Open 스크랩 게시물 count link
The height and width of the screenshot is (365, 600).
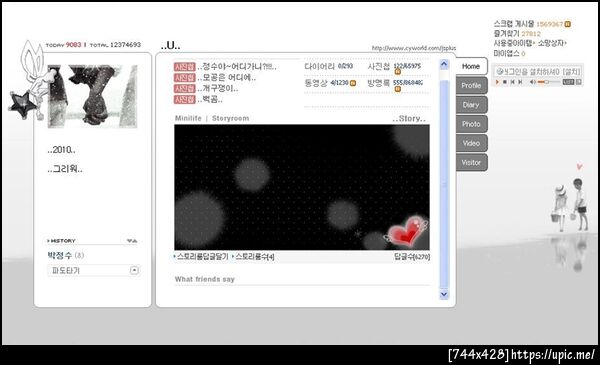tap(528, 24)
